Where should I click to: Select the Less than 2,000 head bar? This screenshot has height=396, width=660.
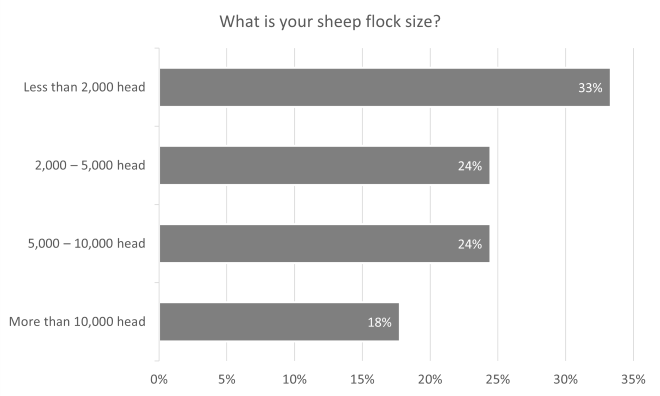pos(385,88)
